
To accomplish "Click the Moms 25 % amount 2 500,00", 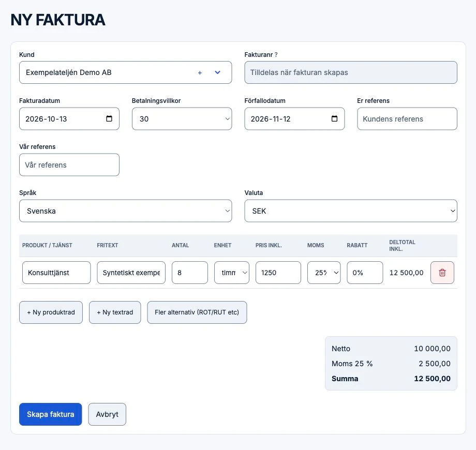I will [x=435, y=364].
